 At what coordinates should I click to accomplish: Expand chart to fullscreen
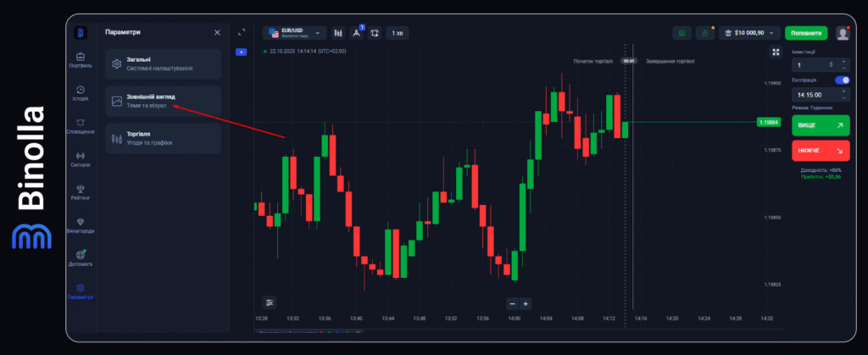point(775,52)
